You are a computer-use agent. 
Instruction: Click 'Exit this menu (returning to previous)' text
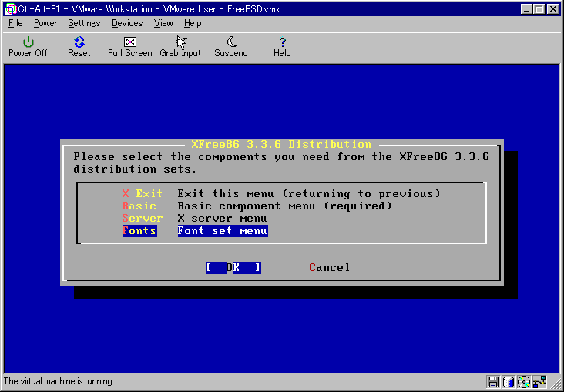[309, 193]
